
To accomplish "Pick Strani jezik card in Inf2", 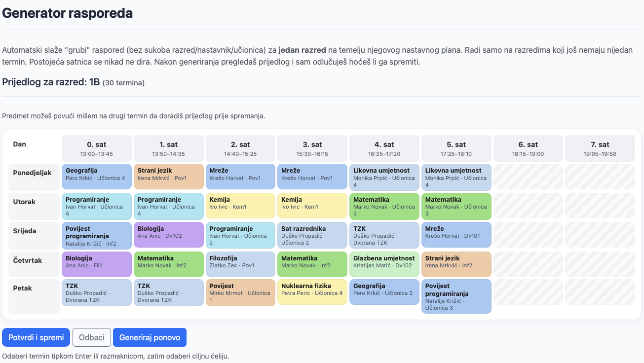I will click(x=456, y=264).
